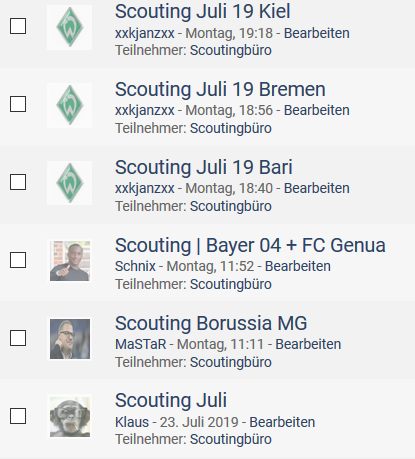This screenshot has width=415, height=459.
Task: Open MaSTaR's profile picture
Action: [70, 339]
